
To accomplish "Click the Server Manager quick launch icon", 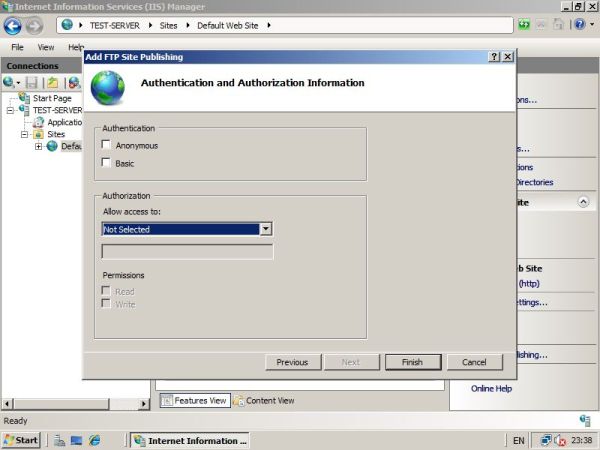I will pos(60,440).
